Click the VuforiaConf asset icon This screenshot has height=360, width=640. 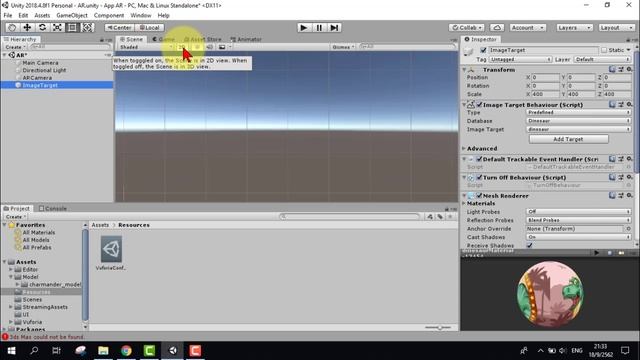click(x=111, y=249)
